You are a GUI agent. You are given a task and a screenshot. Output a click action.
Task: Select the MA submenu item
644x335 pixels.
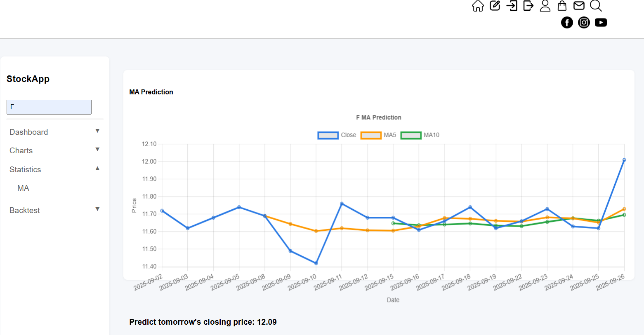(23, 188)
